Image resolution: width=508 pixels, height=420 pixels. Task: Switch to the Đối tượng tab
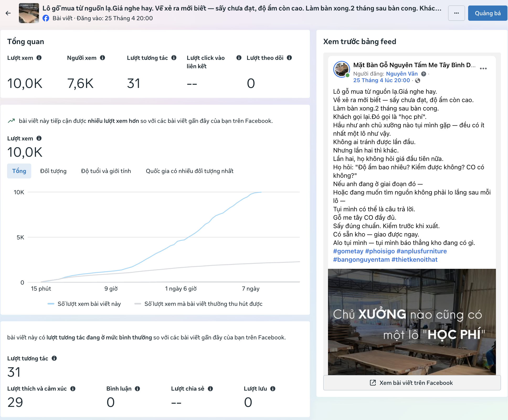[53, 171]
